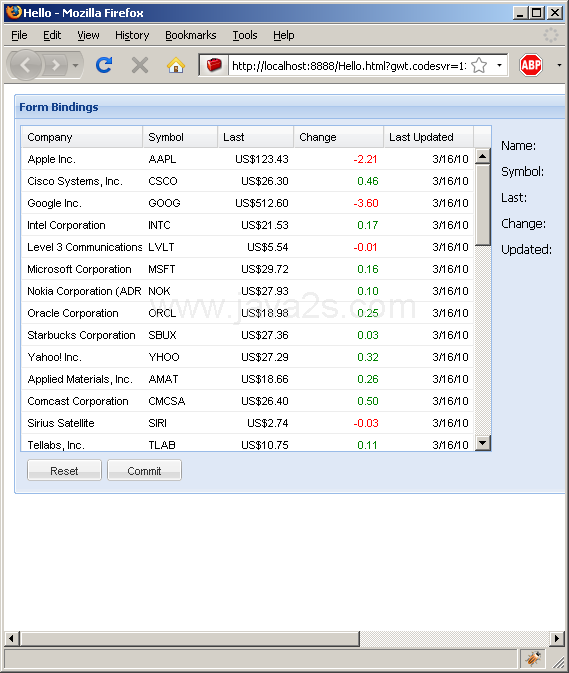Click the Commit button
The width and height of the screenshot is (569, 673).
click(x=144, y=470)
